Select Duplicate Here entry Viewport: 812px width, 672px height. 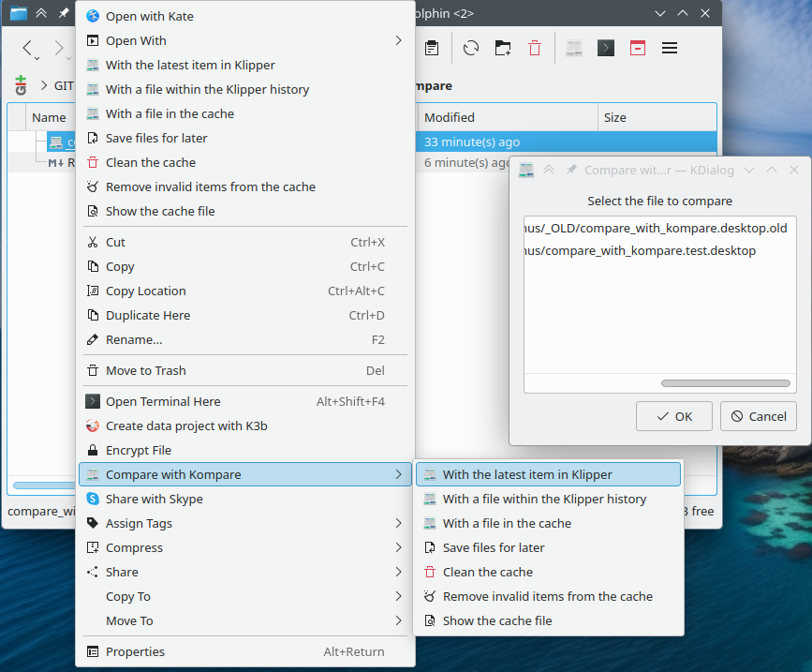(245, 316)
